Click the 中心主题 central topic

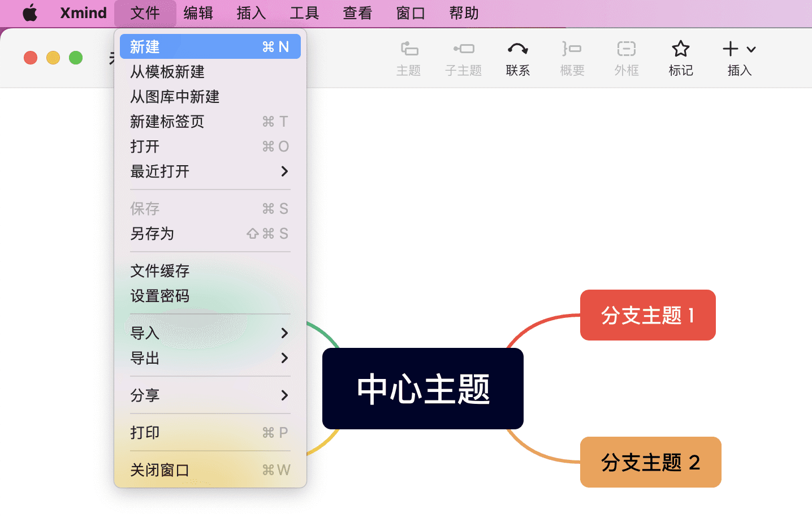(x=422, y=389)
